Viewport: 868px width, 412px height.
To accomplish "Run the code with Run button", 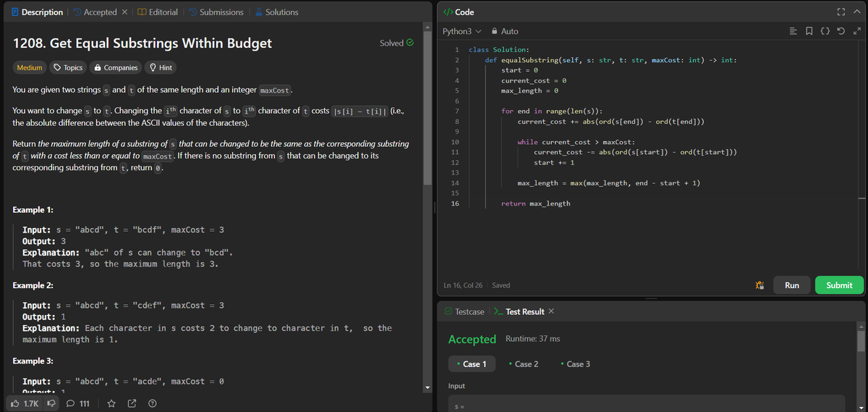I will pyautogui.click(x=792, y=285).
